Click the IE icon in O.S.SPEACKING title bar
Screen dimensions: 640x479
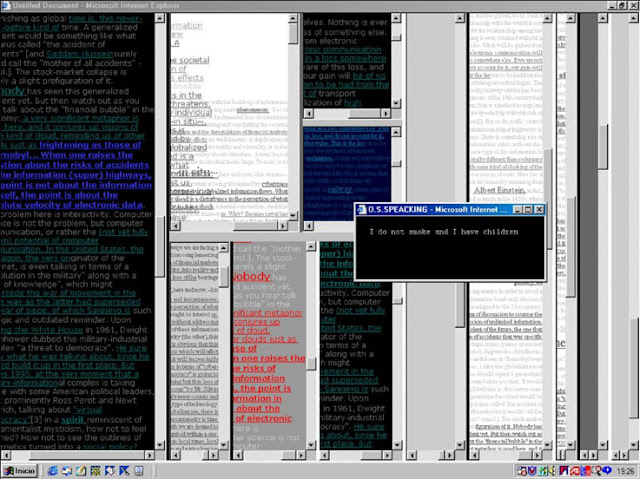(362, 209)
